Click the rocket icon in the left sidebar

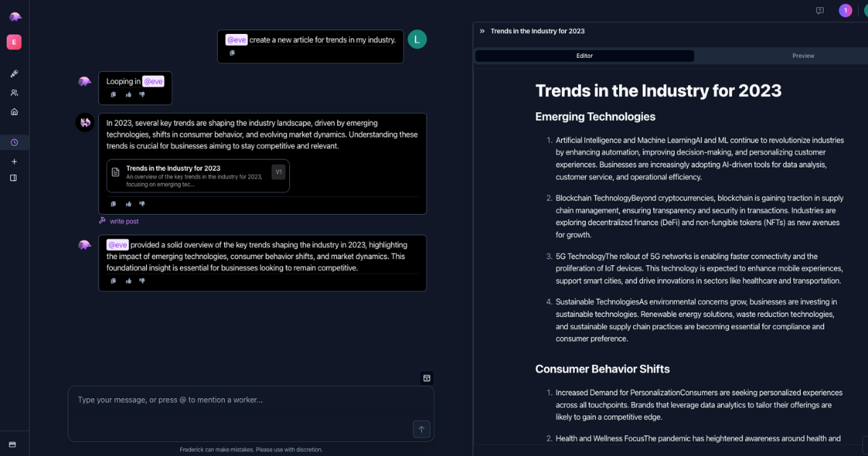(14, 74)
